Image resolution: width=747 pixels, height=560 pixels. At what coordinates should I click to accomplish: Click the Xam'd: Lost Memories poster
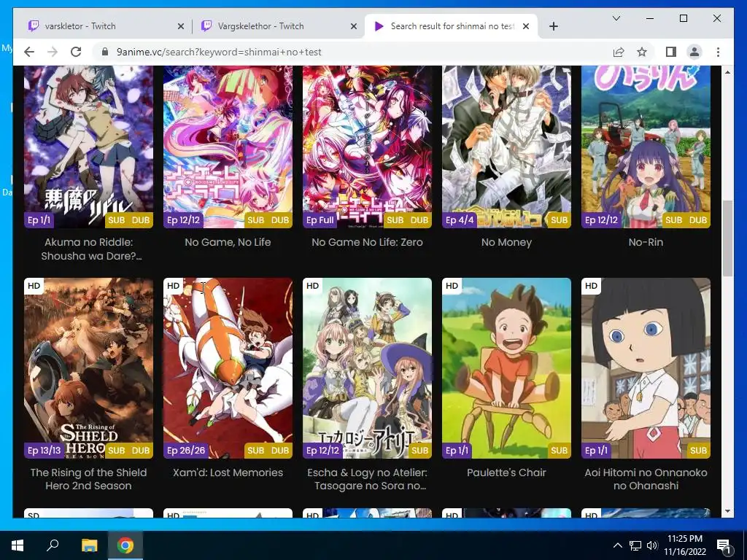pyautogui.click(x=228, y=368)
